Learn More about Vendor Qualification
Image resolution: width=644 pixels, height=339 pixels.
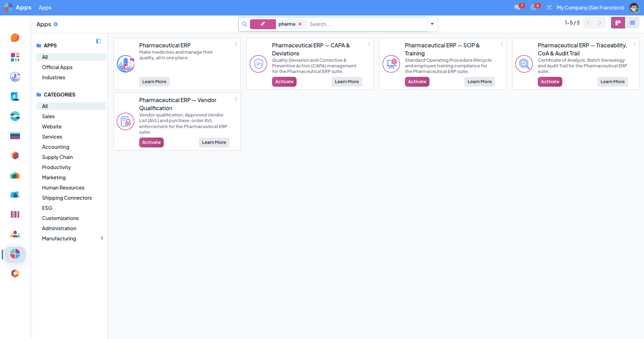tap(214, 142)
